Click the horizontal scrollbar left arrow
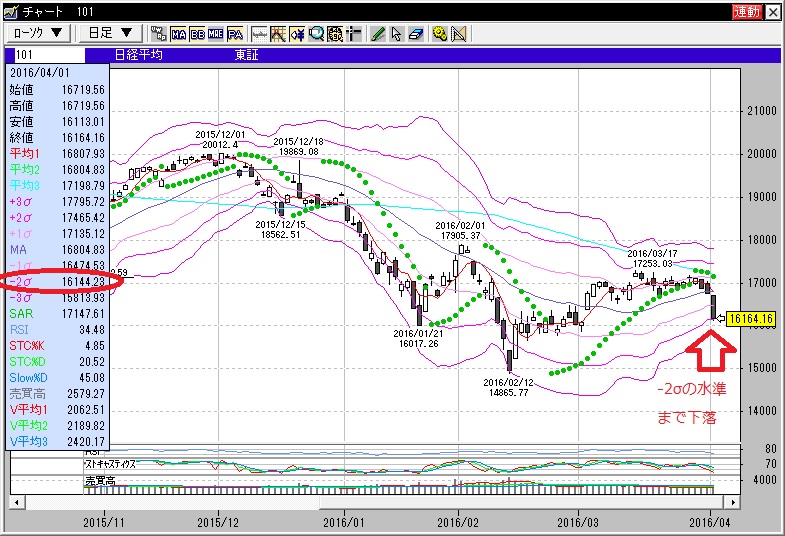The image size is (785, 536). 17,502
